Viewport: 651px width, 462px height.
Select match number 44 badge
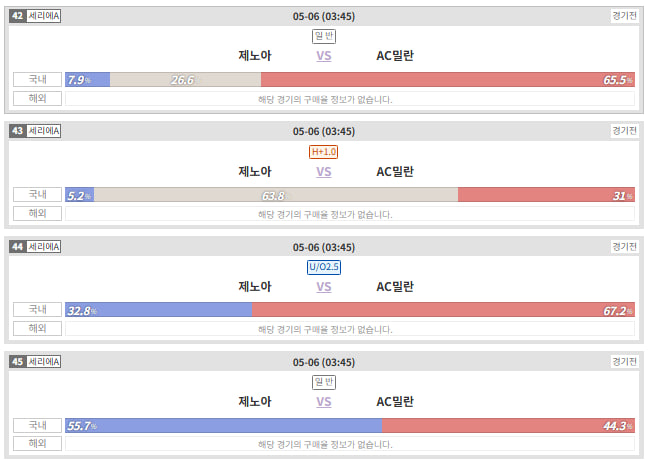point(17,247)
